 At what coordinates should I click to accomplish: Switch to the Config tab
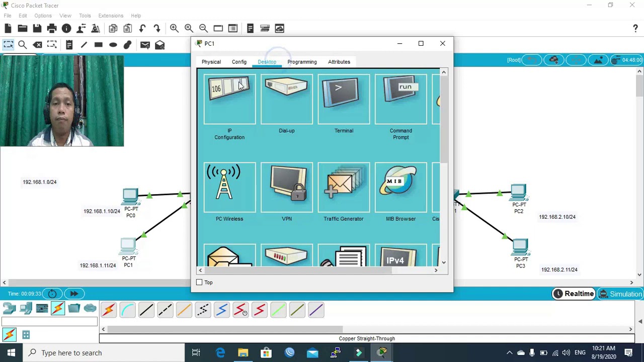[x=239, y=62]
